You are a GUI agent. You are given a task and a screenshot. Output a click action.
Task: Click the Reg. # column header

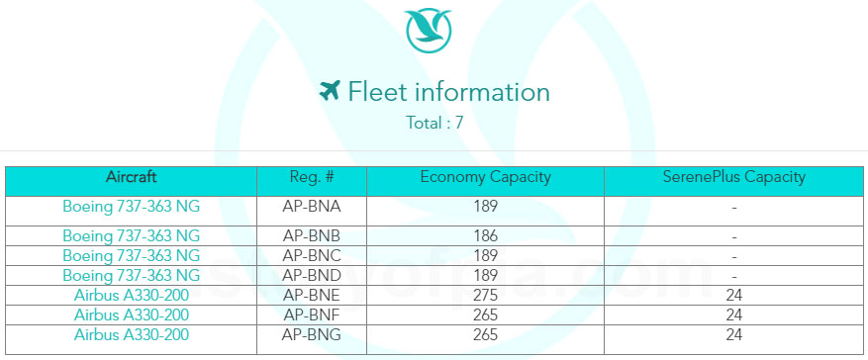pyautogui.click(x=312, y=181)
